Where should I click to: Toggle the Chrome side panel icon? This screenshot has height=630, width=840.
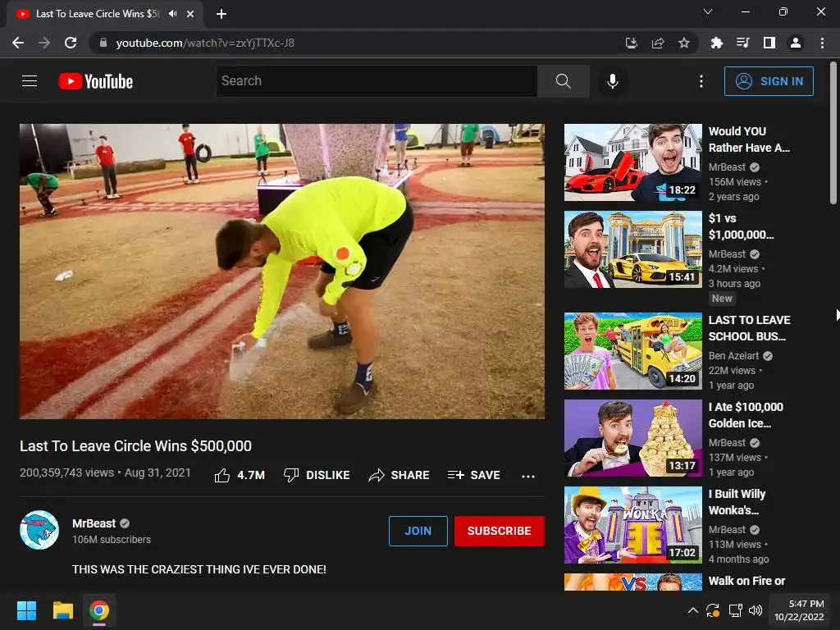pyautogui.click(x=769, y=43)
